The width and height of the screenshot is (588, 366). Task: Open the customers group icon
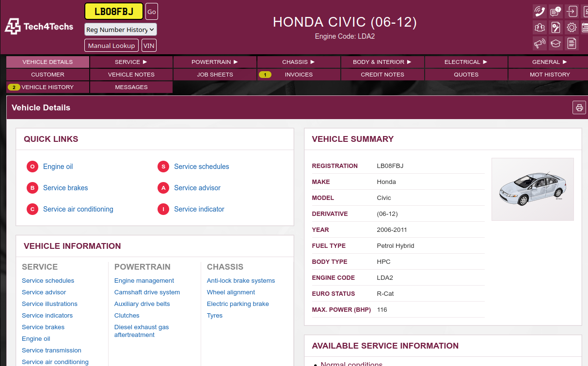click(x=540, y=27)
